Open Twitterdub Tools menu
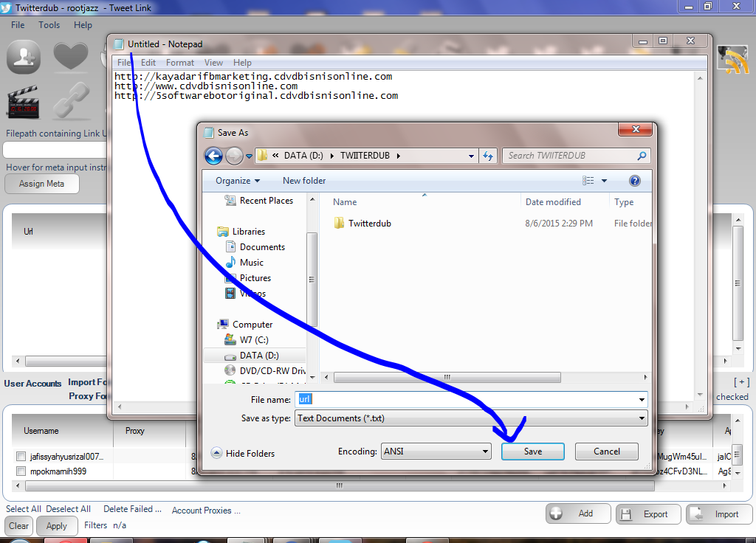Viewport: 756px width, 543px height. [x=49, y=25]
